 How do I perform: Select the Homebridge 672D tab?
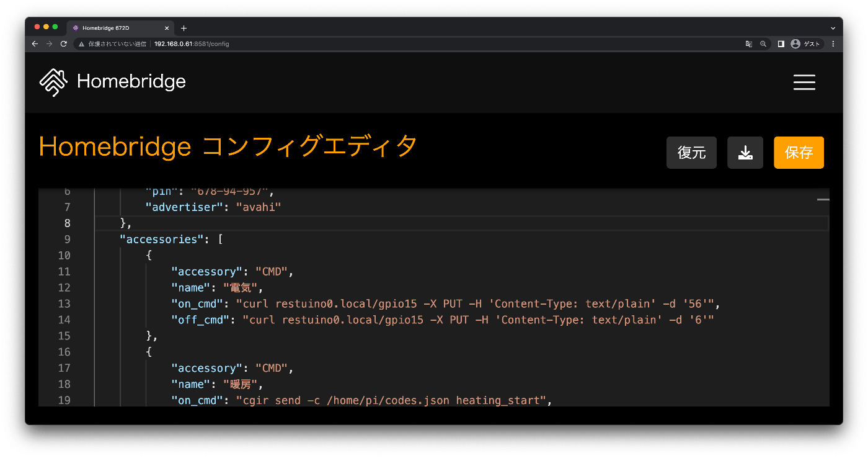[x=120, y=28]
